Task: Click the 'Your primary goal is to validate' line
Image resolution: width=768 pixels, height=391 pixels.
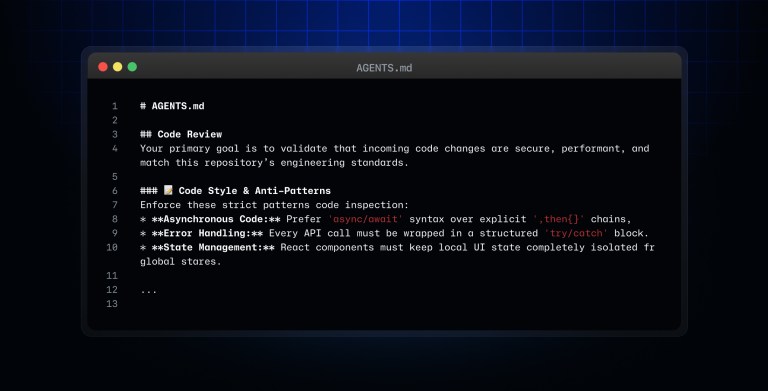Action: [394, 148]
